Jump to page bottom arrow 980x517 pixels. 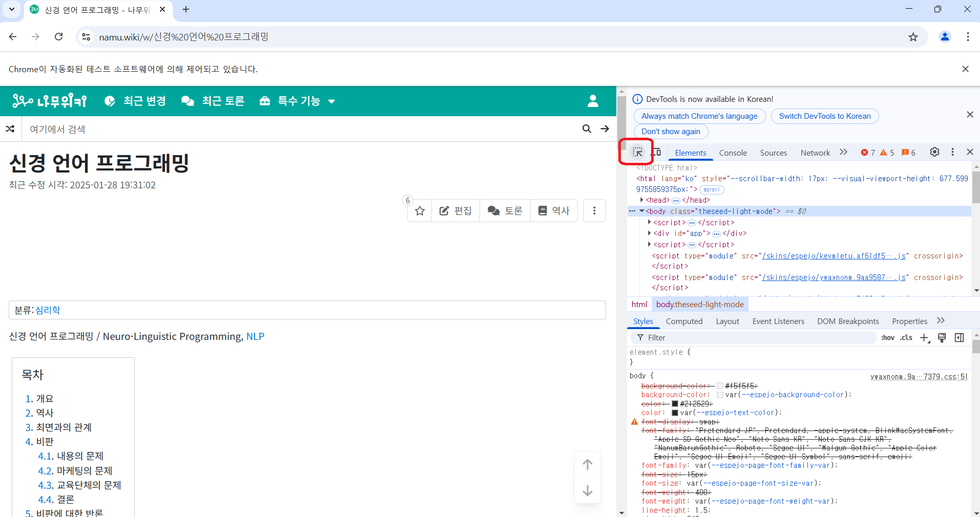[588, 490]
